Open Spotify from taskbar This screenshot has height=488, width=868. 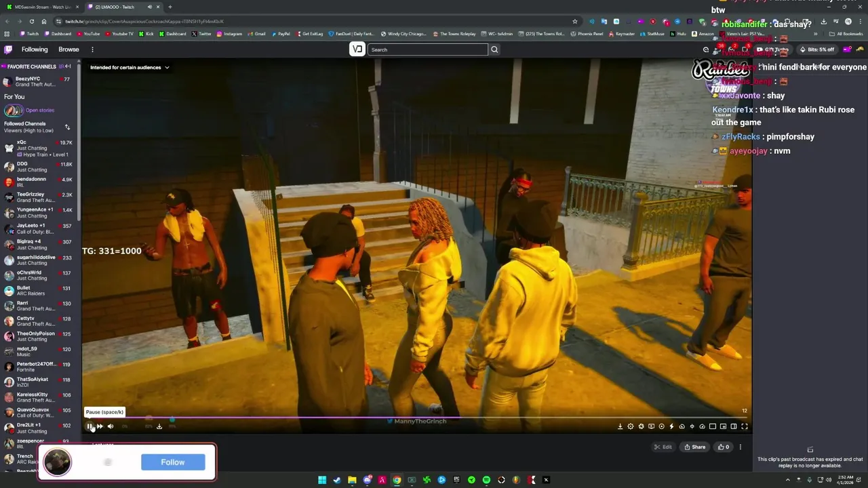(486, 480)
